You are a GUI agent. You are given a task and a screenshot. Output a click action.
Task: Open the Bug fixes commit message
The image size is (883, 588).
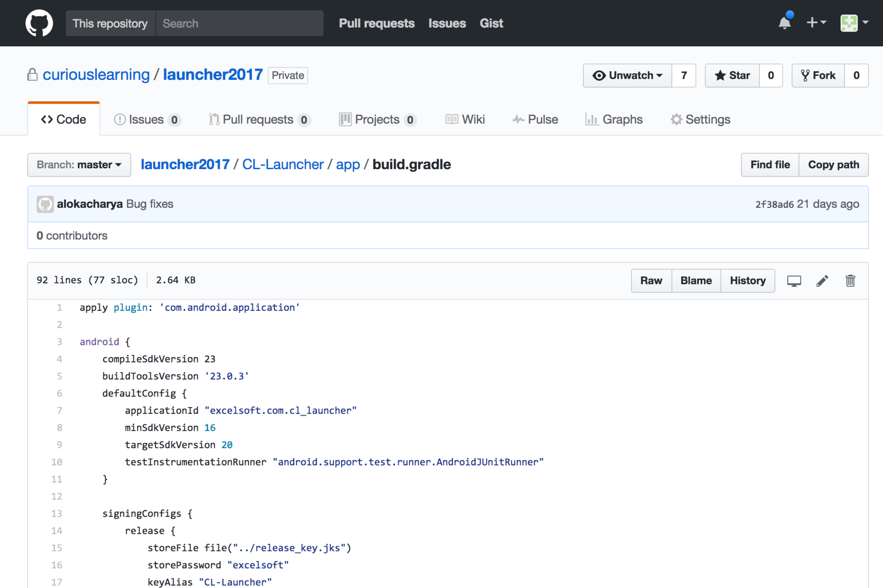click(x=150, y=204)
